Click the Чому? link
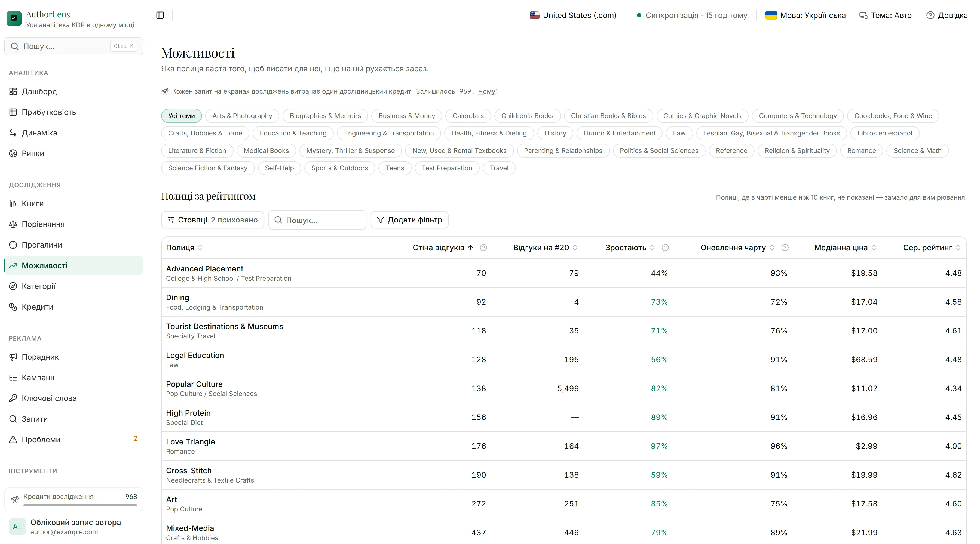The width and height of the screenshot is (980, 544). click(488, 91)
